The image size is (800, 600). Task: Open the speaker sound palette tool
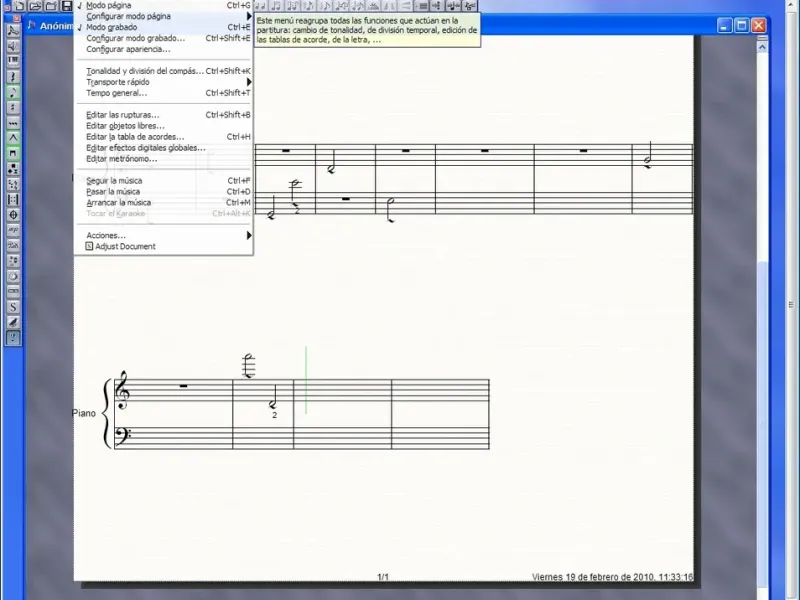(x=13, y=46)
